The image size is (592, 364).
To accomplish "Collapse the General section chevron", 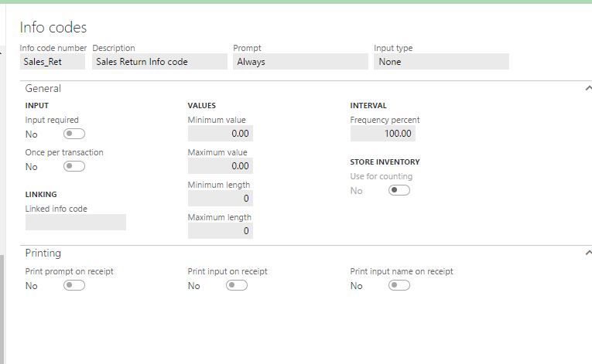I will click(588, 88).
